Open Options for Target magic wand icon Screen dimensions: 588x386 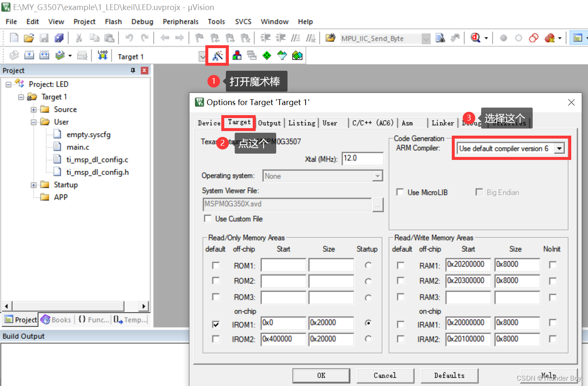click(x=218, y=55)
